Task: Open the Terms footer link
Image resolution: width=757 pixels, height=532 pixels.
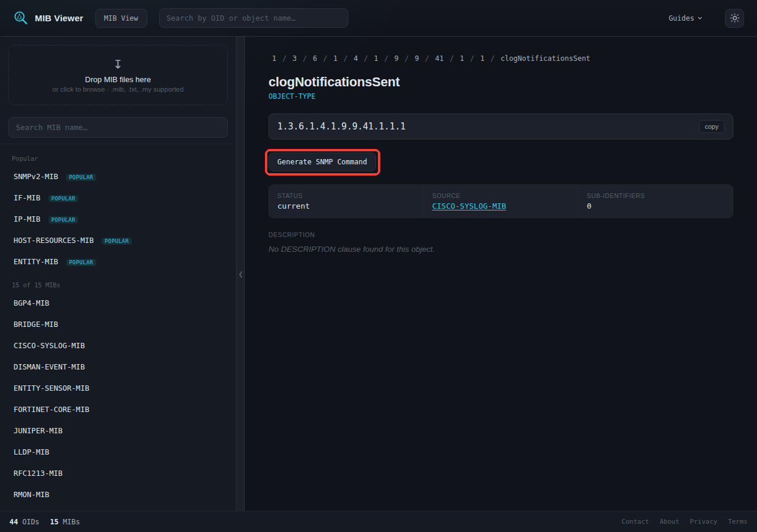Action: (x=737, y=522)
